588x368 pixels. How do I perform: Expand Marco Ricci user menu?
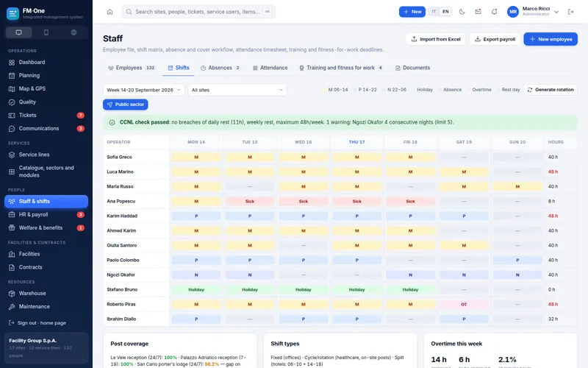pos(533,12)
